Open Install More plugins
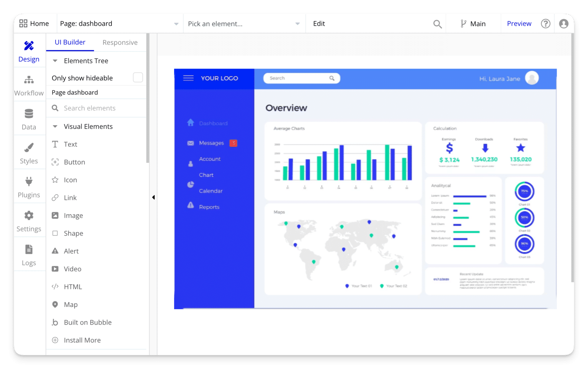Image resolution: width=588 pixels, height=369 pixels. pyautogui.click(x=82, y=340)
